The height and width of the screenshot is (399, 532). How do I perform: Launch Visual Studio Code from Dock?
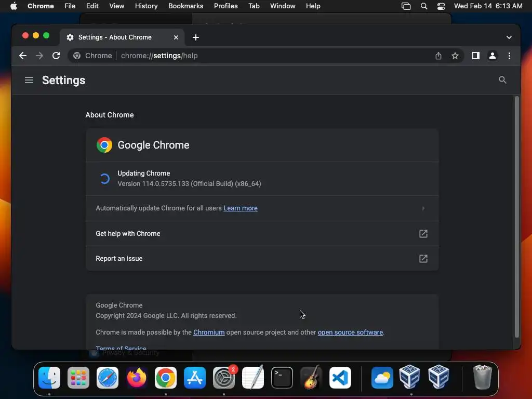[340, 378]
